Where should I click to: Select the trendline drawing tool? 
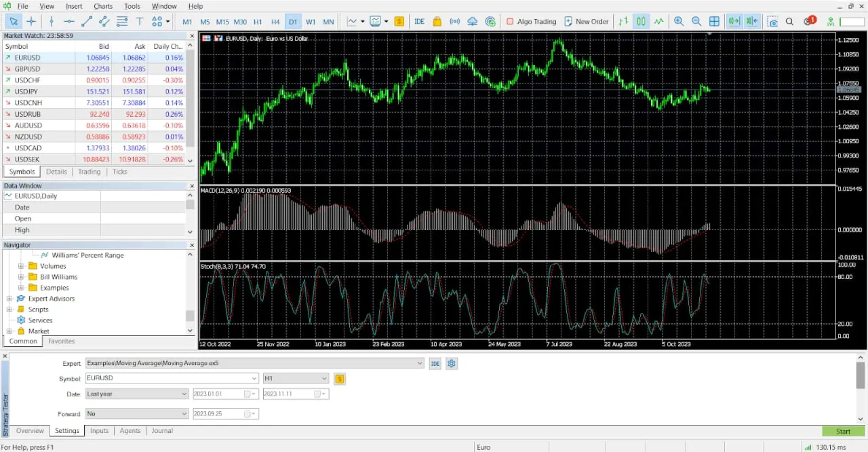[86, 21]
